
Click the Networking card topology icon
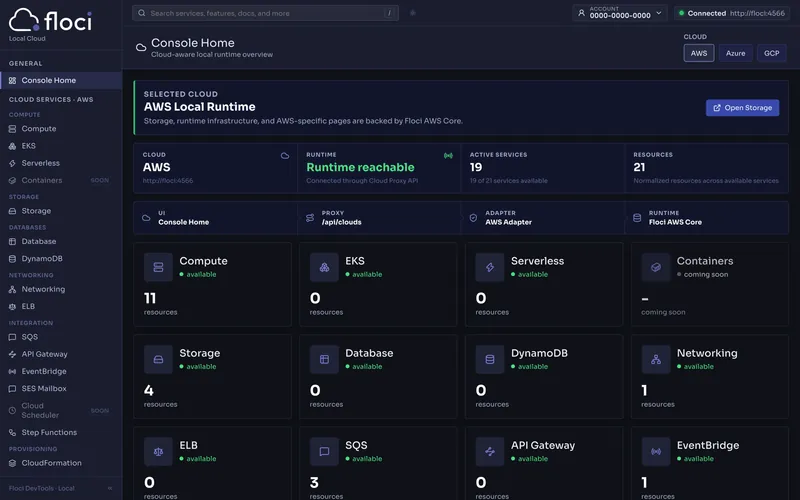coord(656,359)
